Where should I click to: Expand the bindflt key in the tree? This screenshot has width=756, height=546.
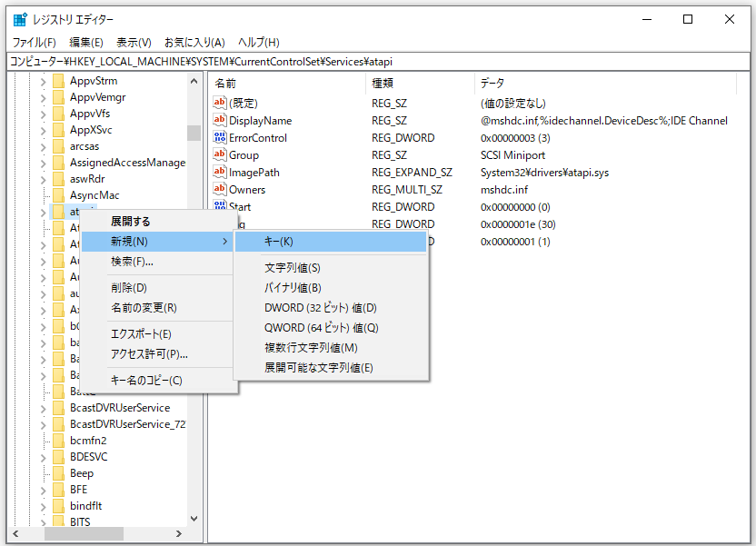[43, 505]
